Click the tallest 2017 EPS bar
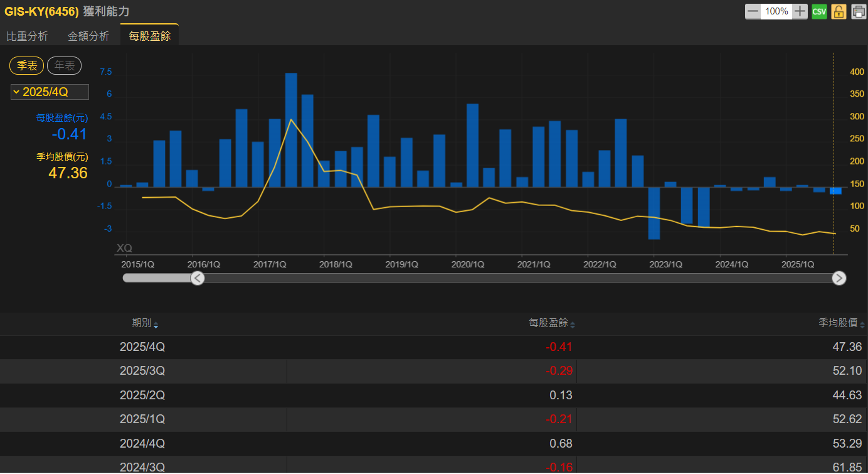Viewport: 868px width, 474px height. 291,129
